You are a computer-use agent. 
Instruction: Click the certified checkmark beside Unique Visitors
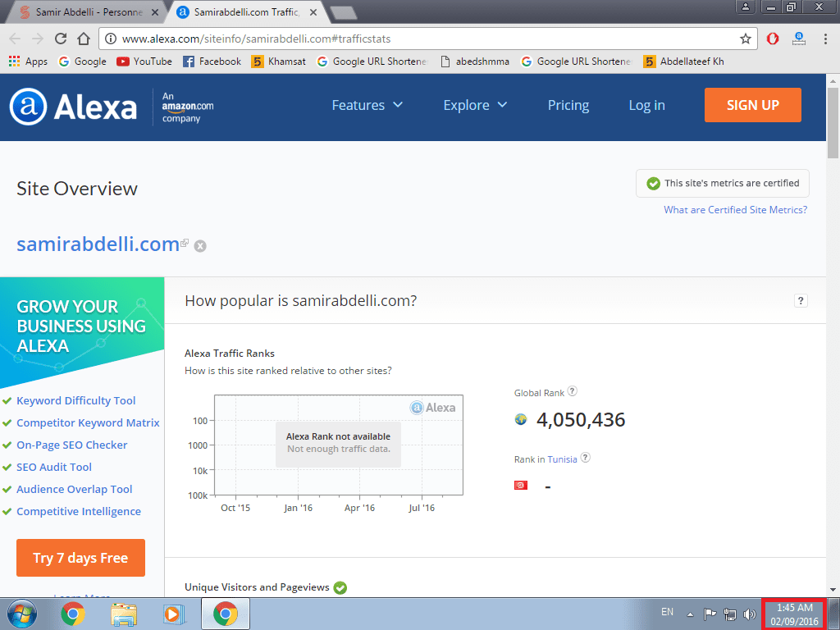coord(340,587)
